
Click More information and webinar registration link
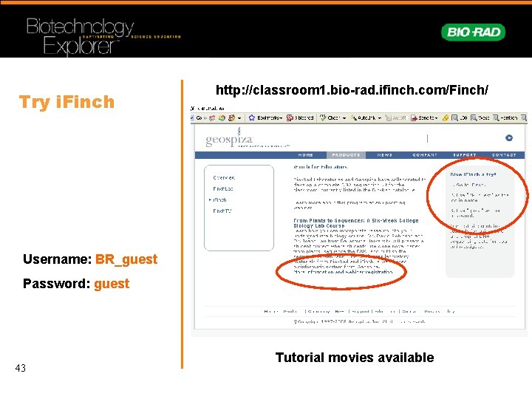tap(343, 272)
